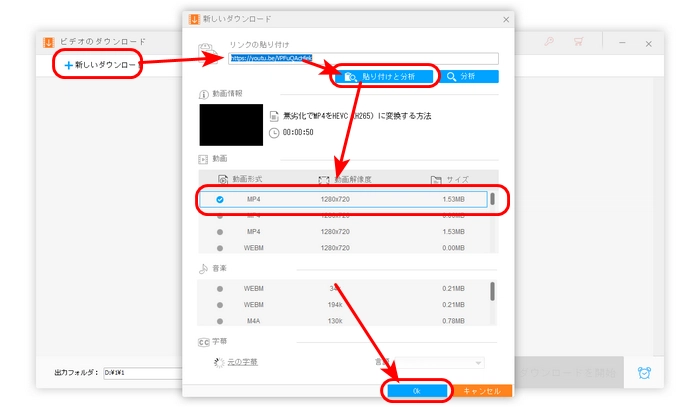
Task: Click the key (license) icon in title bar
Action: [x=549, y=42]
